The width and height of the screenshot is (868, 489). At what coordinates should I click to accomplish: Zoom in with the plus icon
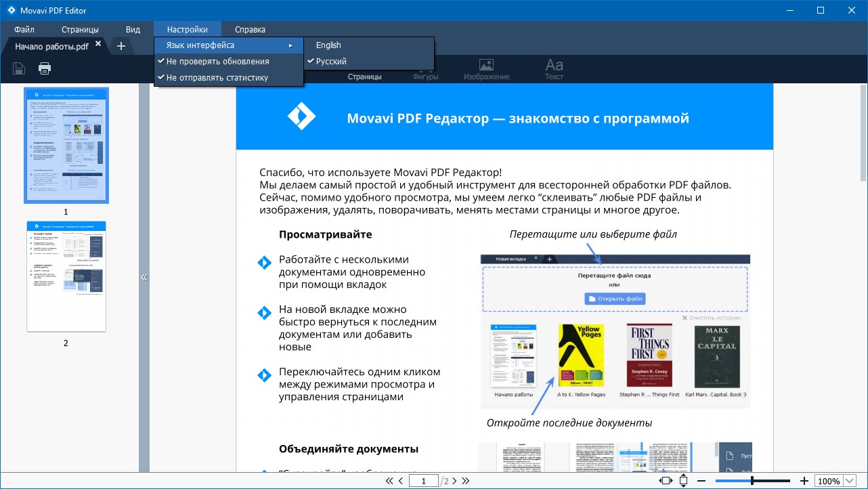(x=804, y=481)
